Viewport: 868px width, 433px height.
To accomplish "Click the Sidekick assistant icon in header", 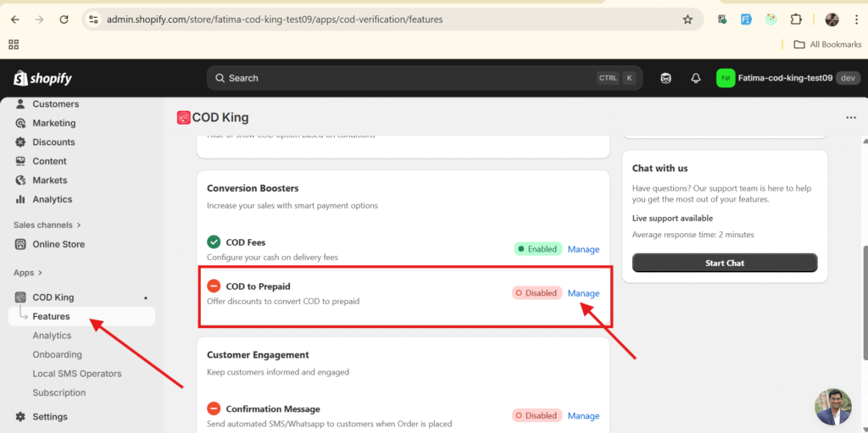I will (x=666, y=78).
